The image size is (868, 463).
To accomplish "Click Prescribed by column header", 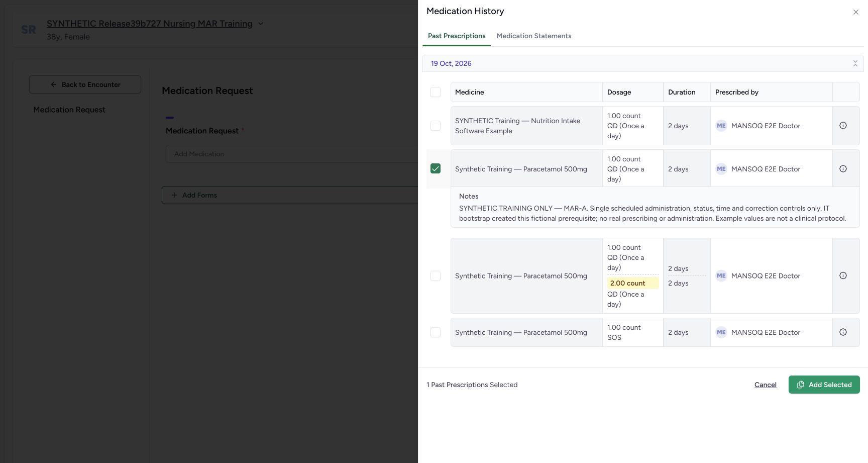I will pyautogui.click(x=736, y=92).
